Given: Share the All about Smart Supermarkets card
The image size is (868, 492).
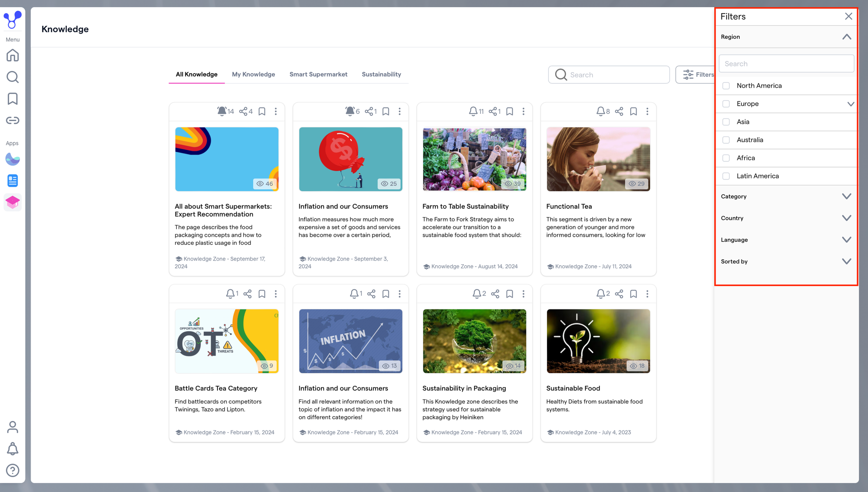Looking at the screenshot, I should tap(244, 111).
